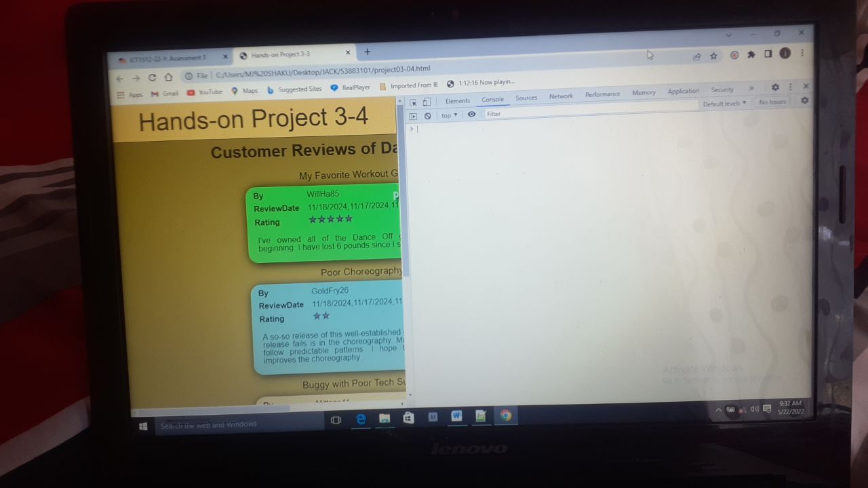868x488 pixels.
Task: Open the Maps bookmark
Action: pos(249,90)
